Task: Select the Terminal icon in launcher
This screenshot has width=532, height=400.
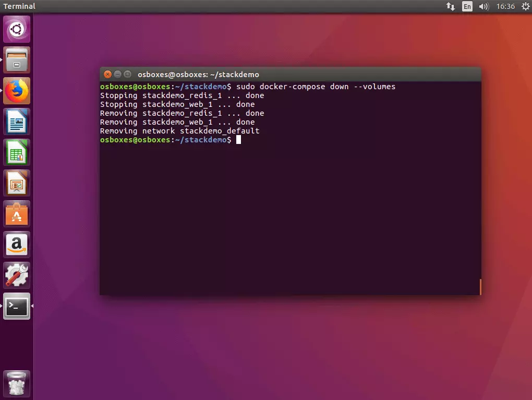Action: pyautogui.click(x=17, y=306)
